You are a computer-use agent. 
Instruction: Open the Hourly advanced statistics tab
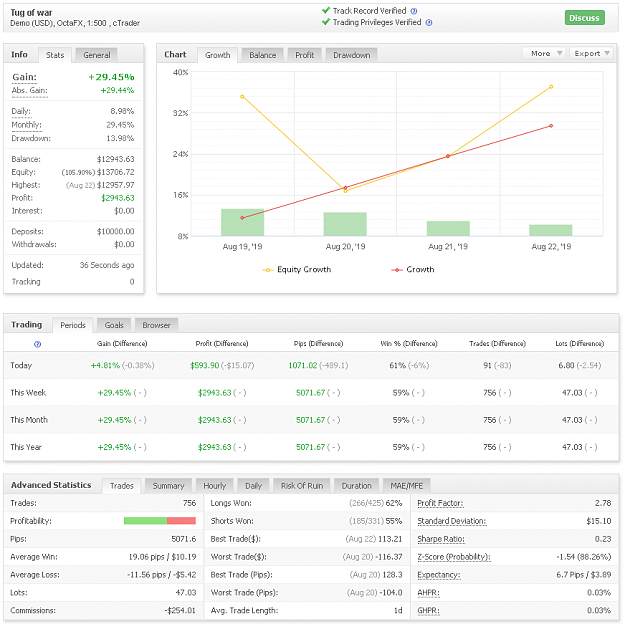click(214, 486)
